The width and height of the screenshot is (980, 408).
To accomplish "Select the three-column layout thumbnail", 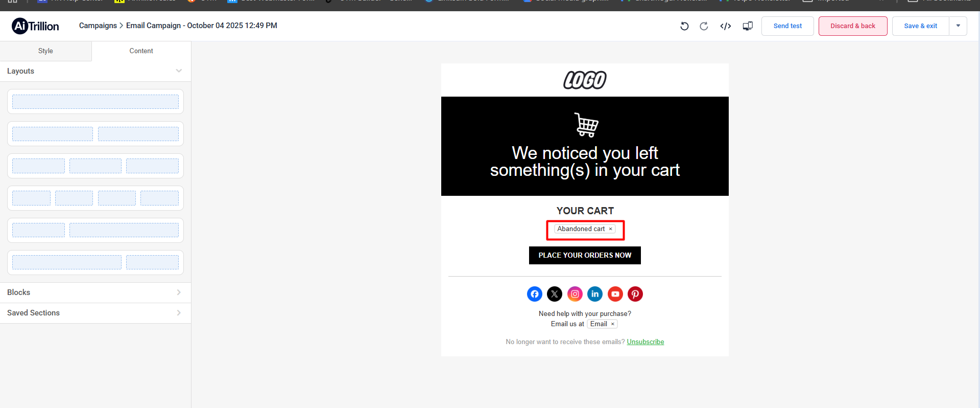I will (95, 166).
